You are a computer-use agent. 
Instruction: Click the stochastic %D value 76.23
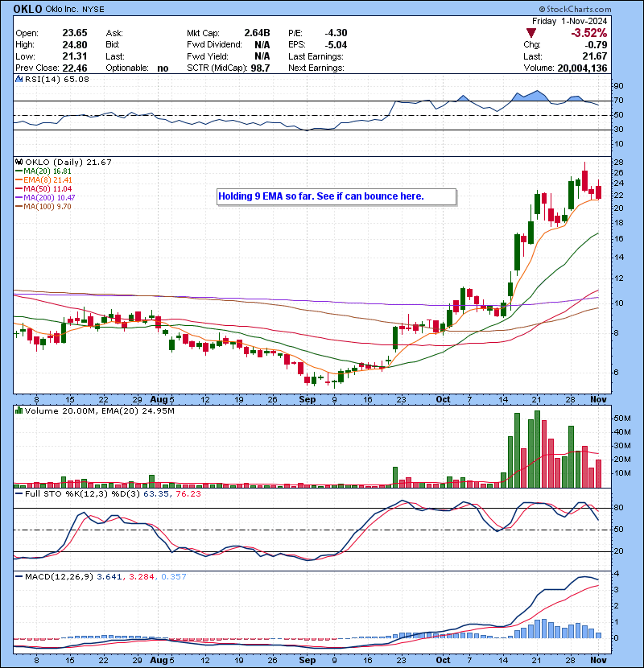(188, 494)
